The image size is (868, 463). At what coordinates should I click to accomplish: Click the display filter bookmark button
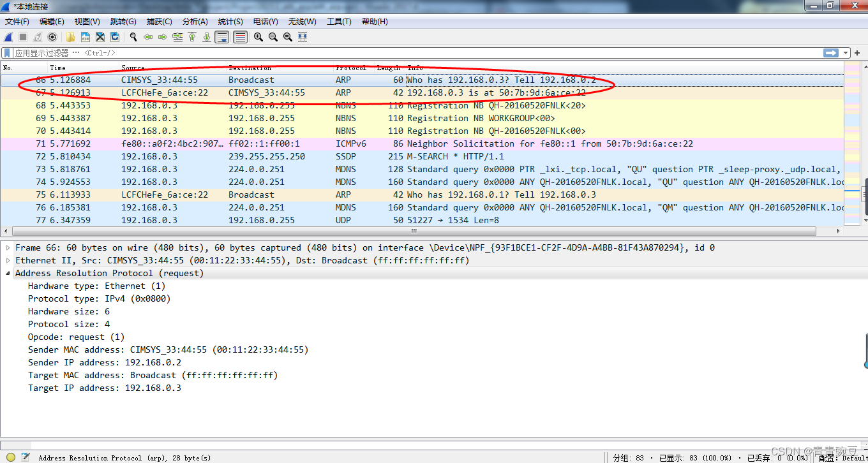coord(8,52)
